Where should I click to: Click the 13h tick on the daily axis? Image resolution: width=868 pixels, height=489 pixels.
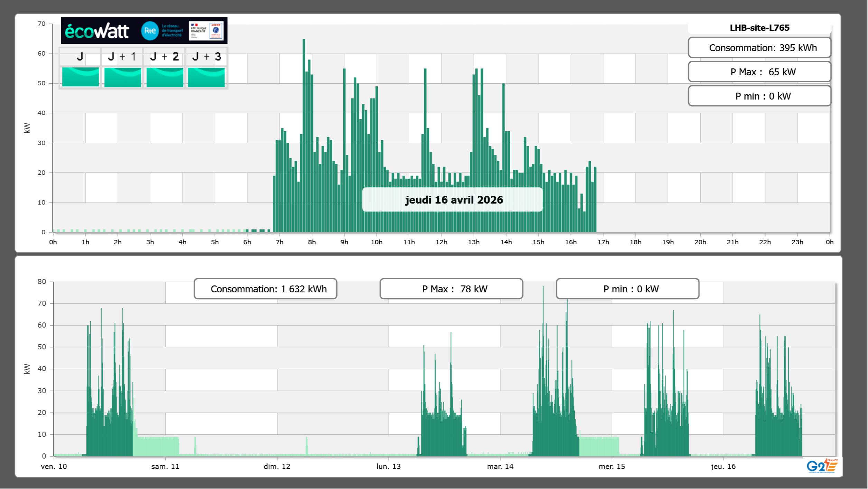(474, 242)
